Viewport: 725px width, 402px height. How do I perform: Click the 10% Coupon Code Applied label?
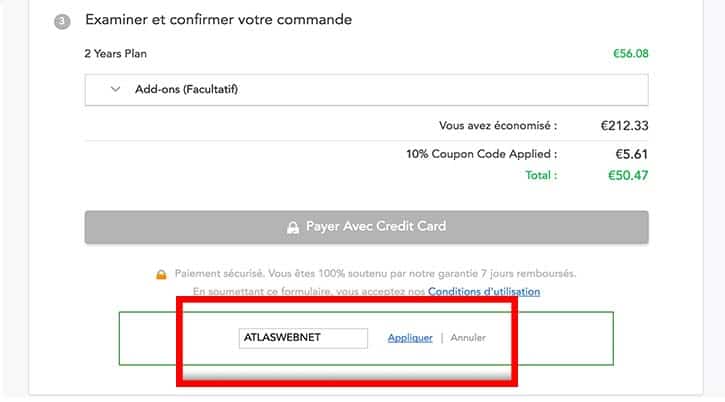[x=481, y=154]
